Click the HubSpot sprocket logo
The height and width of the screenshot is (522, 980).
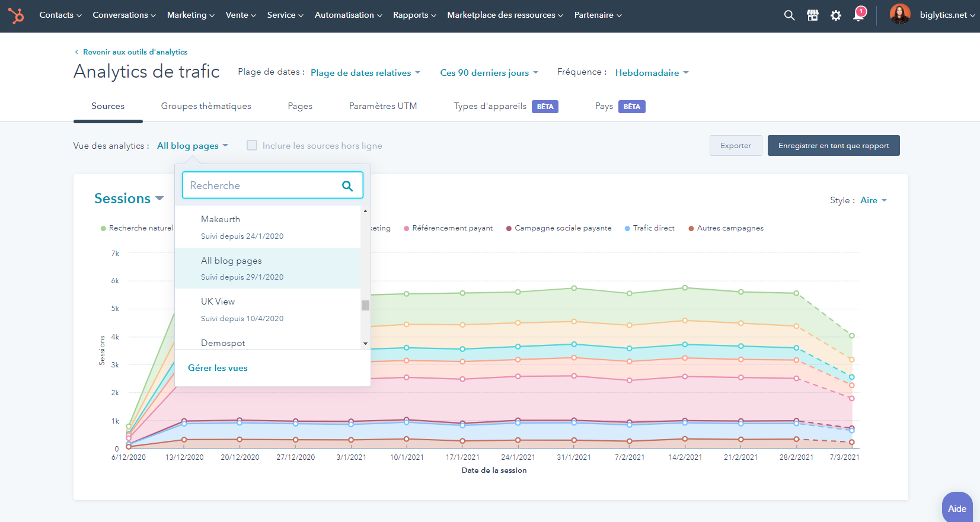16,15
